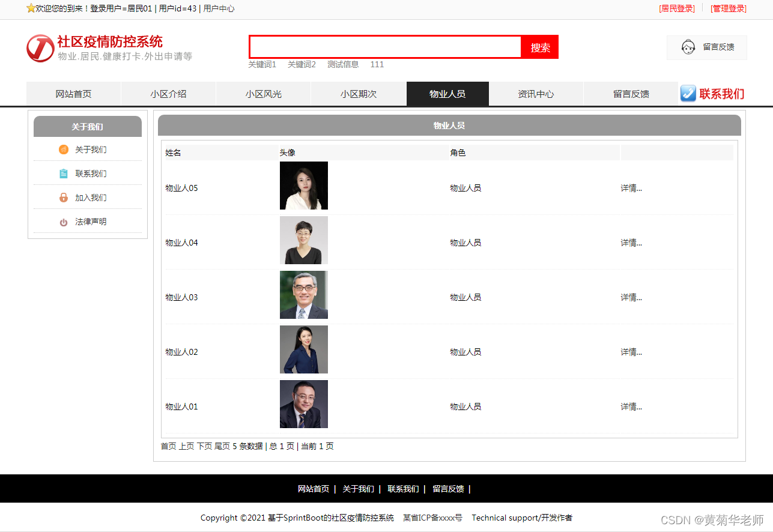773x532 pixels.
Task: Click the red site logo icon
Action: (40, 48)
